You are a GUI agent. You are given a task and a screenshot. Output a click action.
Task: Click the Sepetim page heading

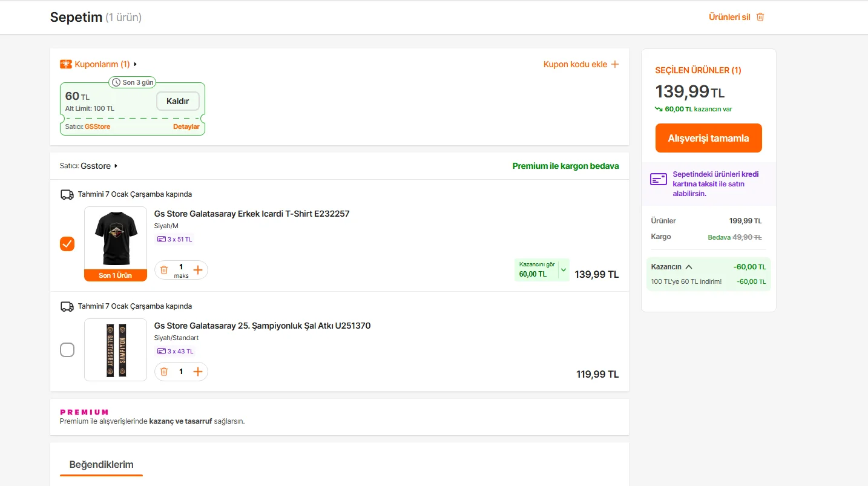click(76, 17)
